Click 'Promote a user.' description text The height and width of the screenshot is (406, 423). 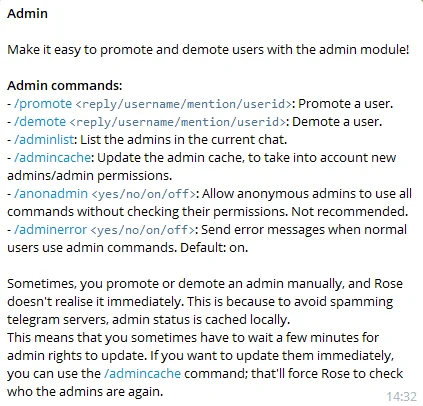tap(346, 104)
